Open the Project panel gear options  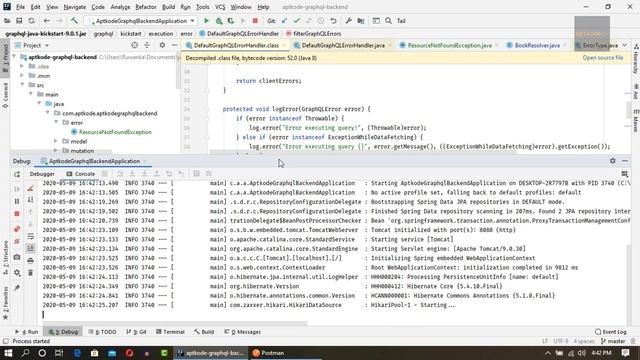[x=162, y=45]
